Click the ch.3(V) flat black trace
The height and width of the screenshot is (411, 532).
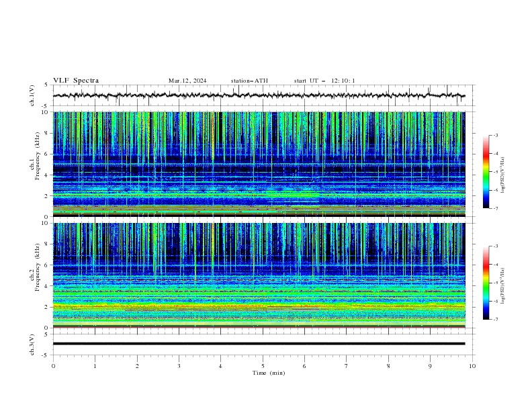pyautogui.click(x=259, y=344)
